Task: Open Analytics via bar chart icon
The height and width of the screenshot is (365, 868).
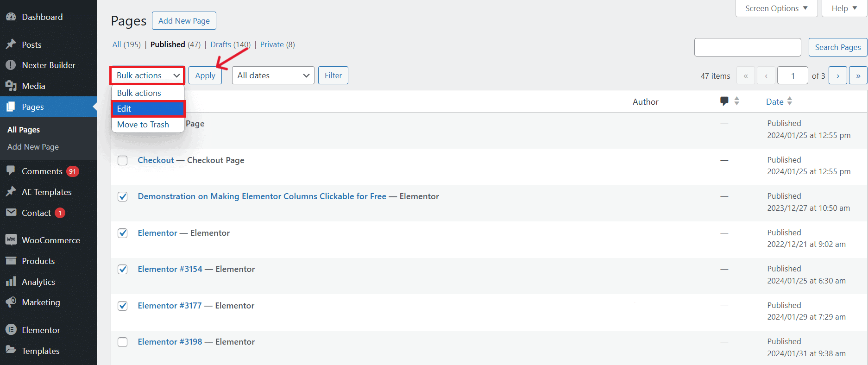Action: [x=11, y=282]
